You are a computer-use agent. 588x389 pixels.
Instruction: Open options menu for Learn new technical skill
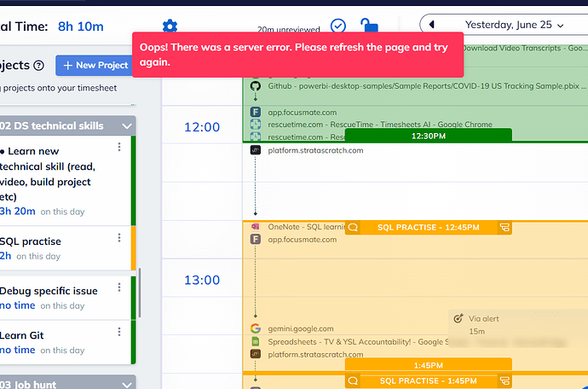119,147
